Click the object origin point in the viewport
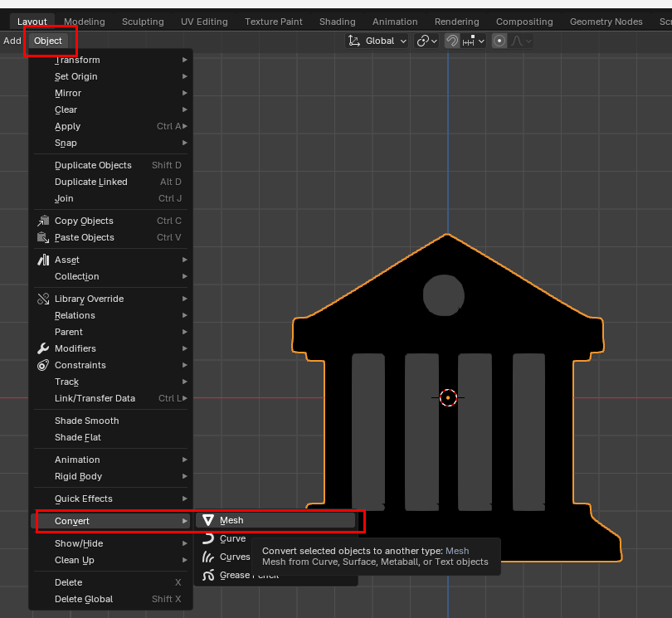Image resolution: width=672 pixels, height=618 pixels. pyautogui.click(x=448, y=398)
